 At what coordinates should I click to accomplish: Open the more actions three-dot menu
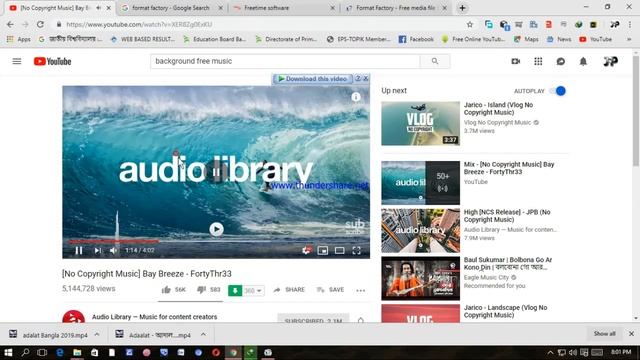360,291
